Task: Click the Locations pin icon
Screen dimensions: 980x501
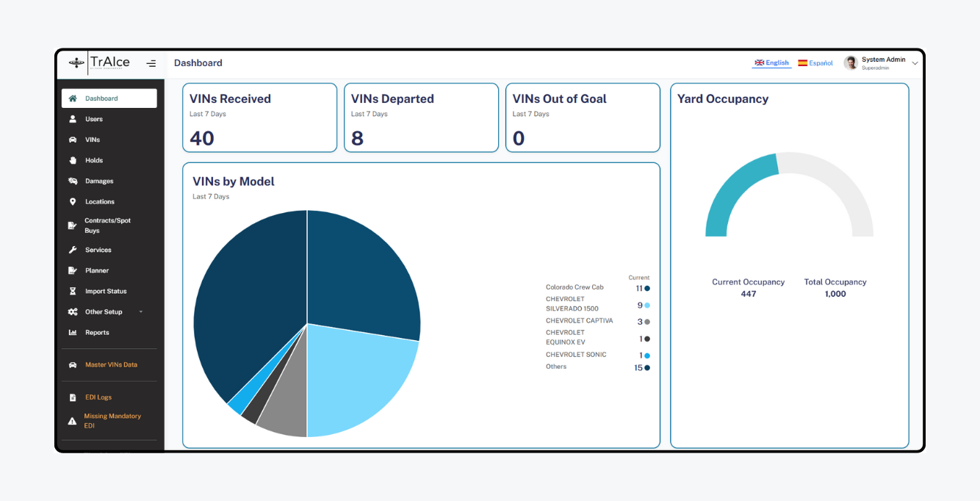Action: pos(73,201)
